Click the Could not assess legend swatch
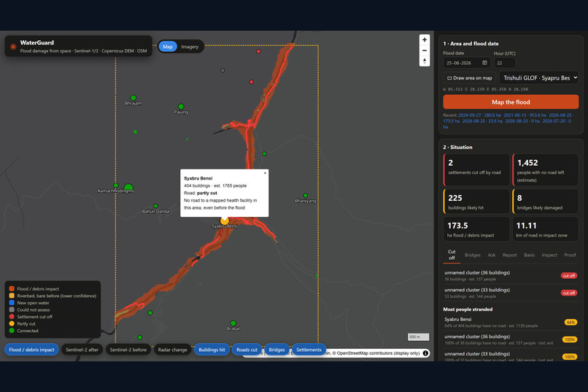Screen dimensions: 588x392 tap(12, 310)
